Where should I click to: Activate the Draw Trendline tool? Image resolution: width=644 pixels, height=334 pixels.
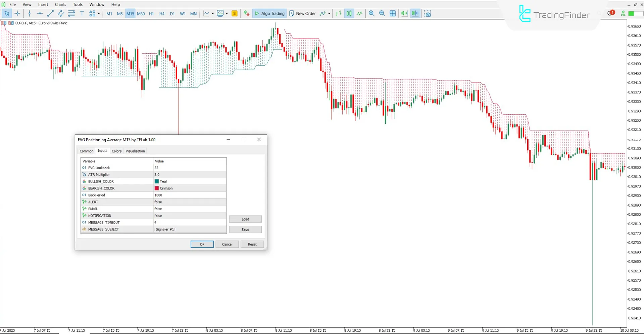pyautogui.click(x=51, y=13)
